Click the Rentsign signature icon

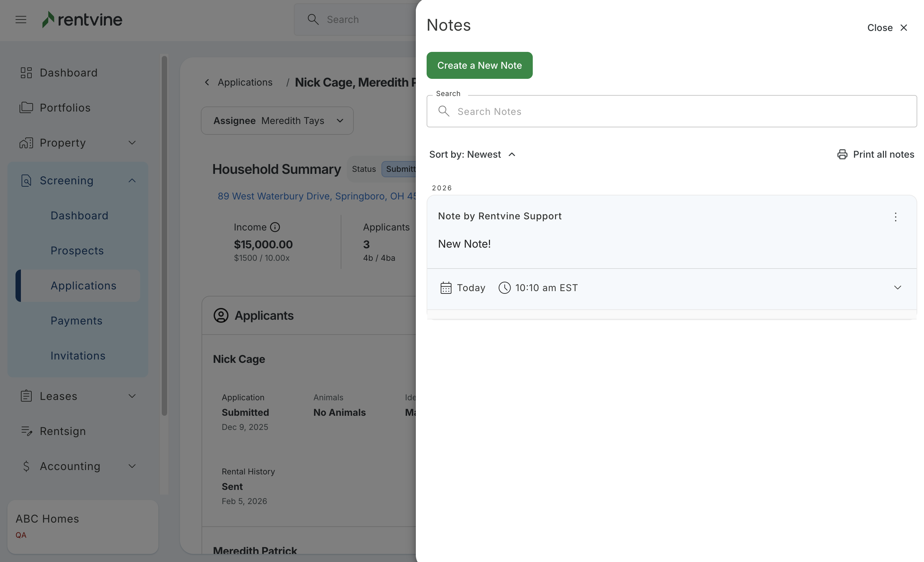pos(26,431)
